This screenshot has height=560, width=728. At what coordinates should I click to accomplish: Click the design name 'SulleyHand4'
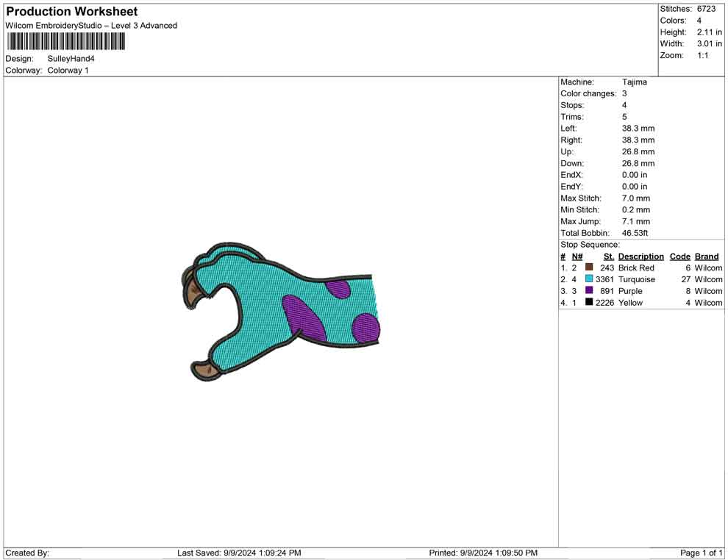point(71,59)
